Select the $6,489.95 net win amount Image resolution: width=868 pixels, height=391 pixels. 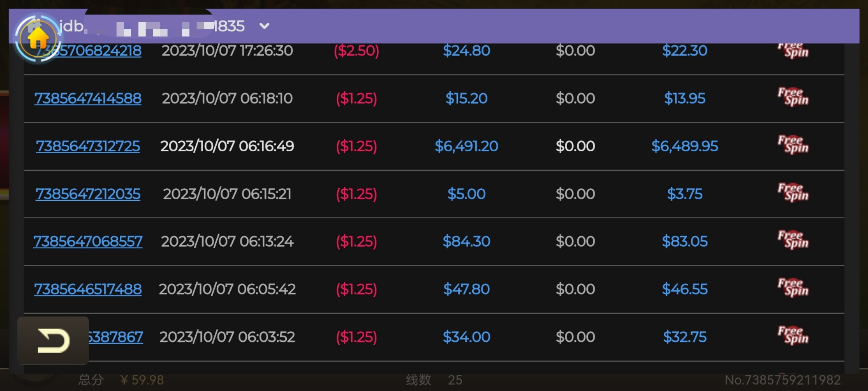click(685, 146)
